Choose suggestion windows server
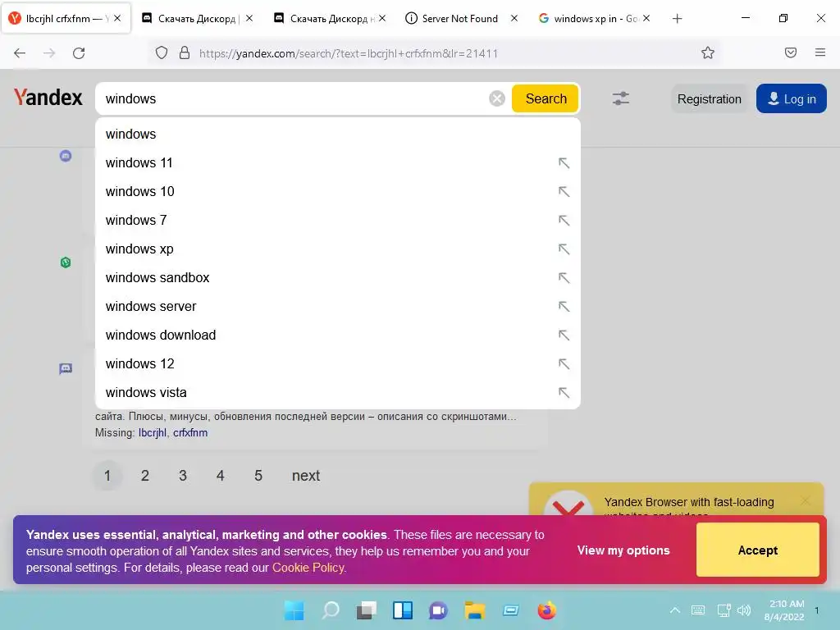 [337, 307]
